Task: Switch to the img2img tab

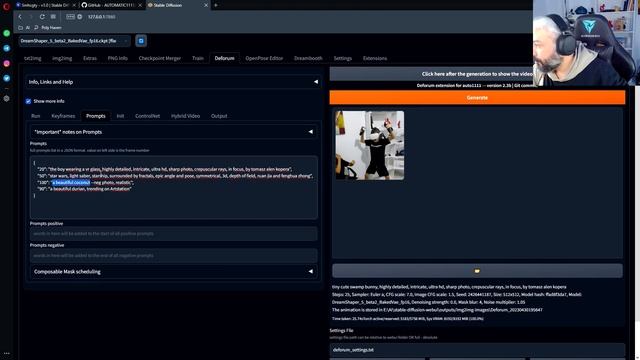Action: coord(62,58)
